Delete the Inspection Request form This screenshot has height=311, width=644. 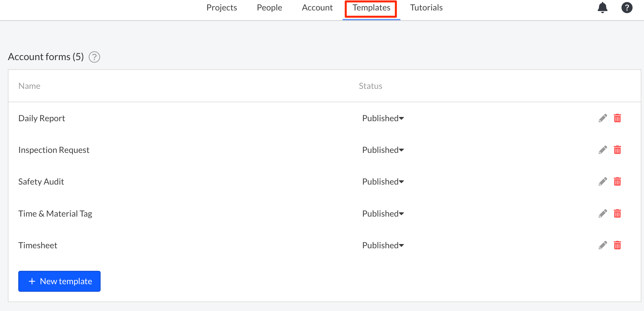(x=618, y=150)
